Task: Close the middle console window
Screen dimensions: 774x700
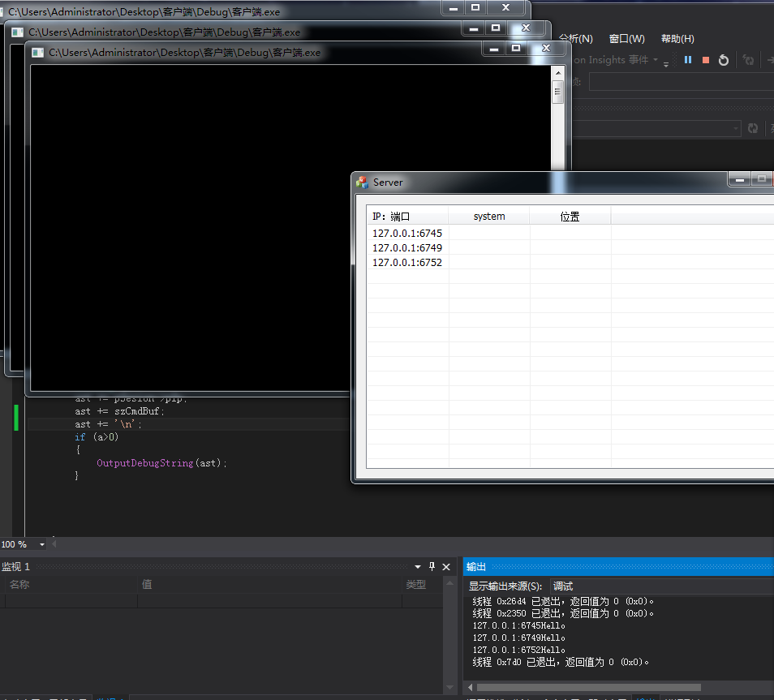Action: tap(527, 28)
